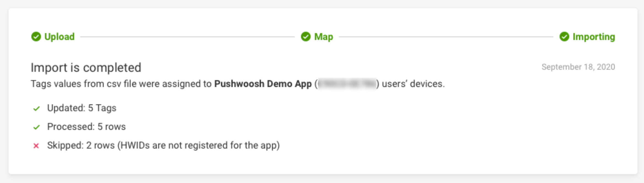Click the checkmark next to Updated tags

click(36, 108)
